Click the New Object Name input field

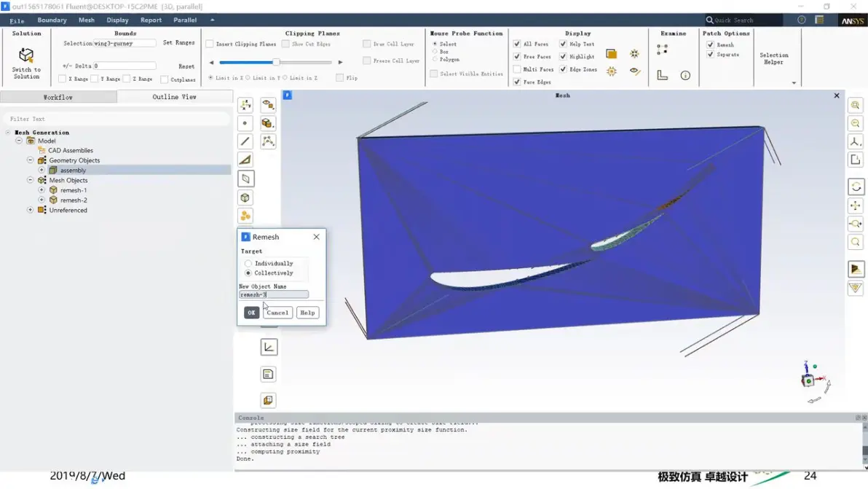[274, 294]
